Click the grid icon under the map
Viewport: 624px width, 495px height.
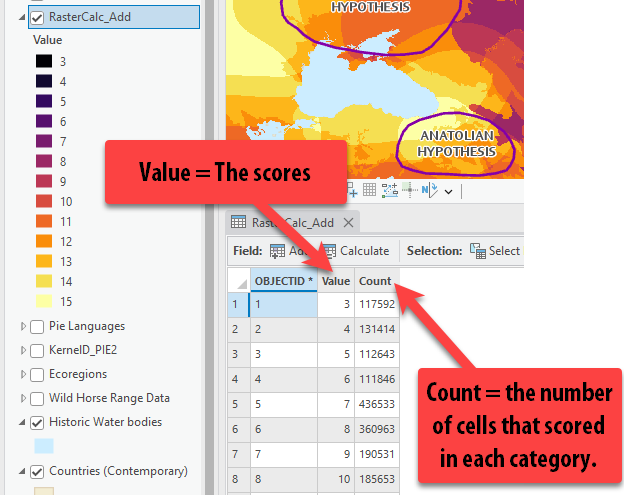(x=369, y=190)
